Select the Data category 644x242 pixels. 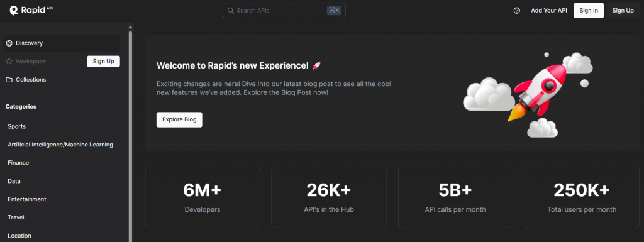14,181
